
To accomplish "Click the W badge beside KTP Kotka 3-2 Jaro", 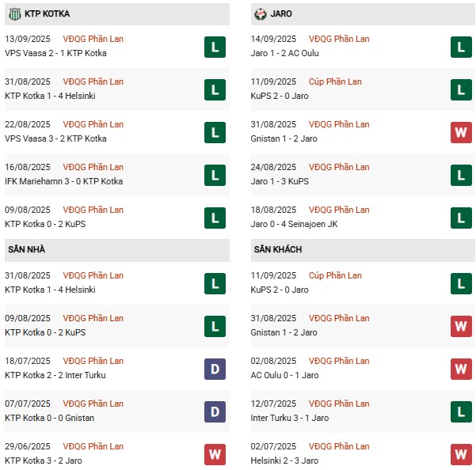I will 215,454.
